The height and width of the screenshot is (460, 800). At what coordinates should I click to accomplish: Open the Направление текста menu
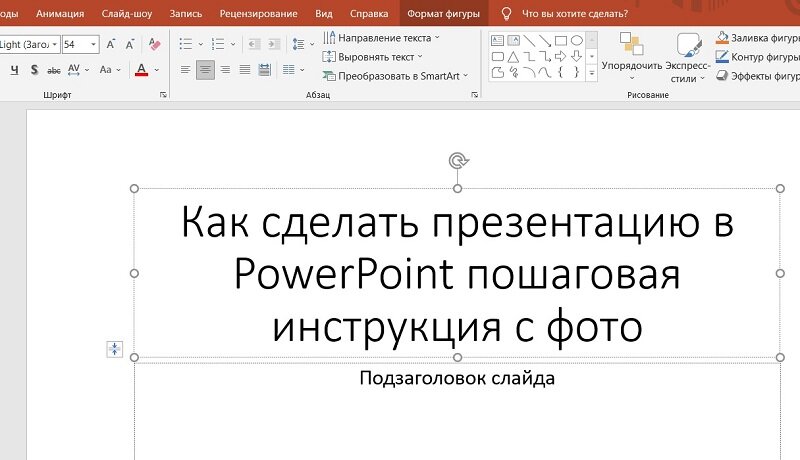381,38
